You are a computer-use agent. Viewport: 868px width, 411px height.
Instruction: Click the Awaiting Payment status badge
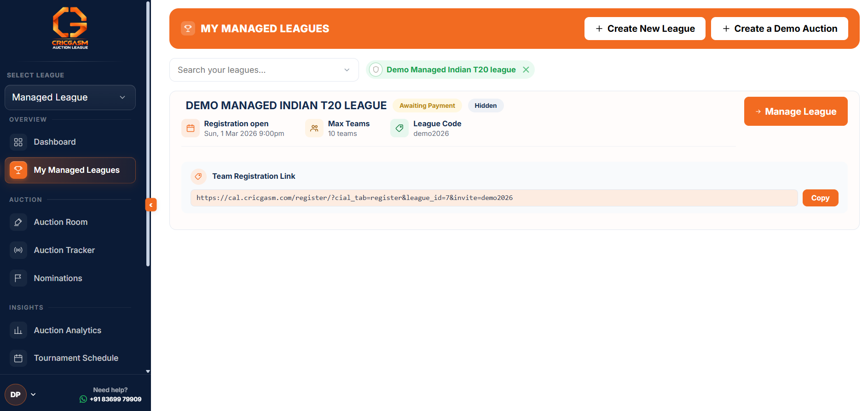(x=427, y=106)
